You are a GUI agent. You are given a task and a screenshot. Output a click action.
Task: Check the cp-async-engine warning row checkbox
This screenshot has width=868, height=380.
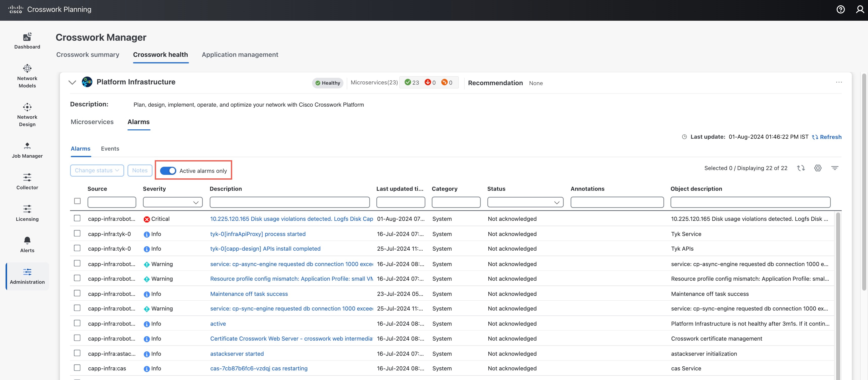[77, 263]
